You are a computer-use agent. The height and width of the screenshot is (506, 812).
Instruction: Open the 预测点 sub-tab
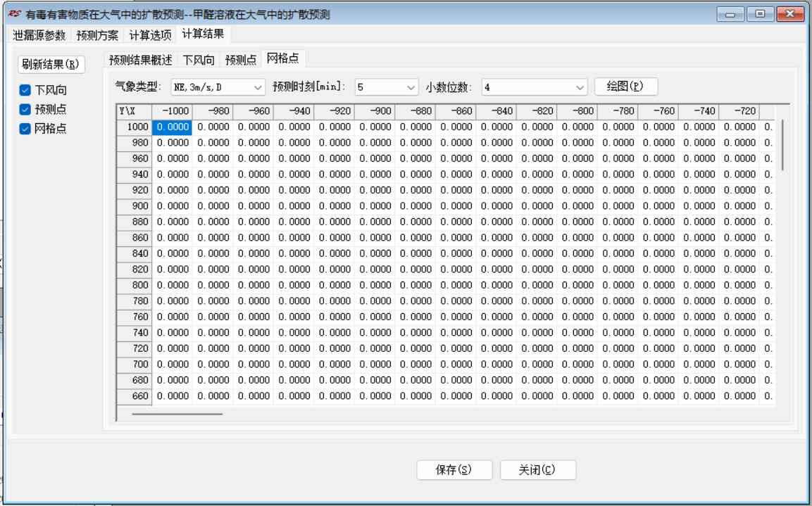click(x=241, y=60)
